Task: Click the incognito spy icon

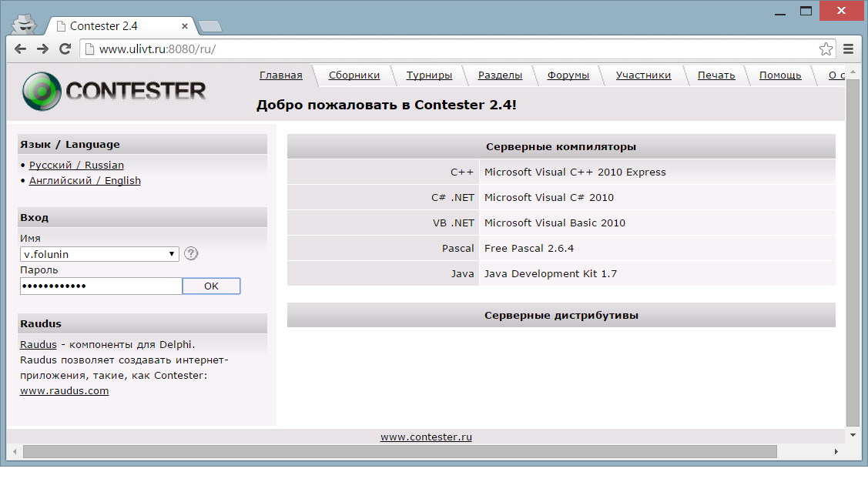Action: (25, 25)
